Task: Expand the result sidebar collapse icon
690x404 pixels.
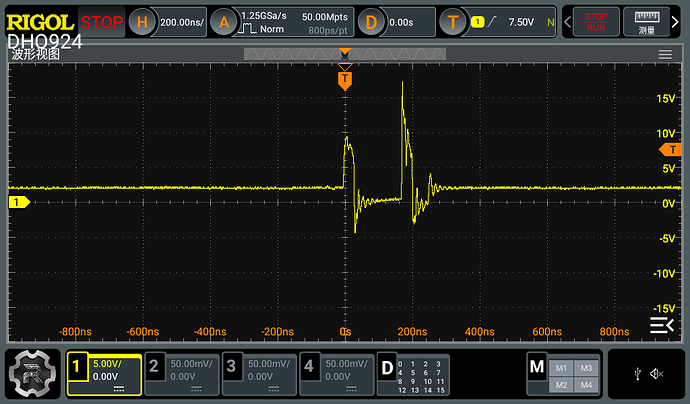Action: (662, 325)
